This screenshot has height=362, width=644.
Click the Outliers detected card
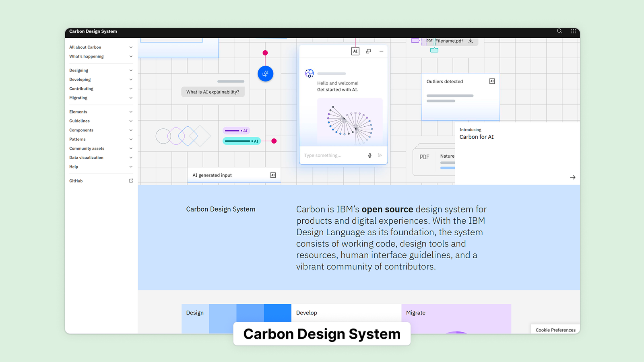pyautogui.click(x=460, y=97)
